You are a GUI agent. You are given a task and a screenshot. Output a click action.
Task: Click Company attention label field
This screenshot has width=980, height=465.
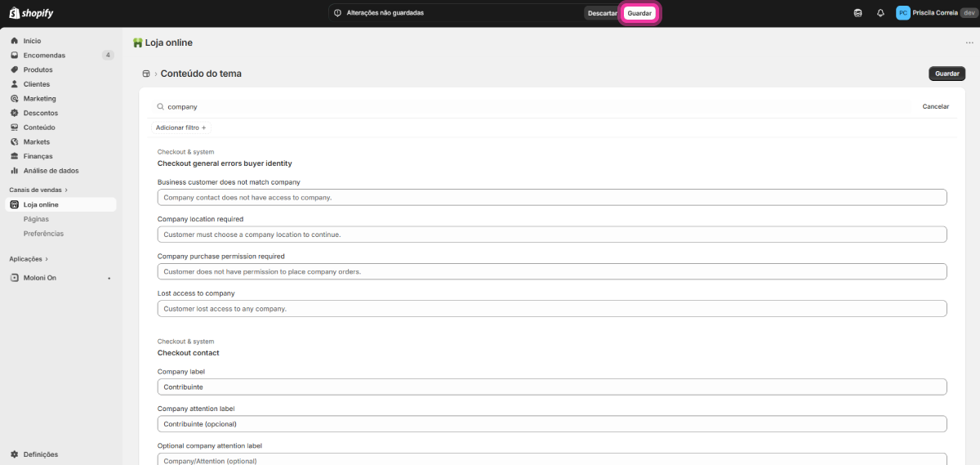click(x=552, y=424)
